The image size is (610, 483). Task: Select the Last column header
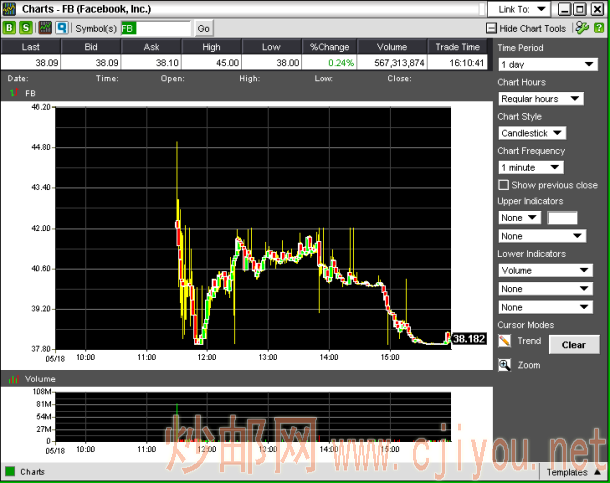30,47
